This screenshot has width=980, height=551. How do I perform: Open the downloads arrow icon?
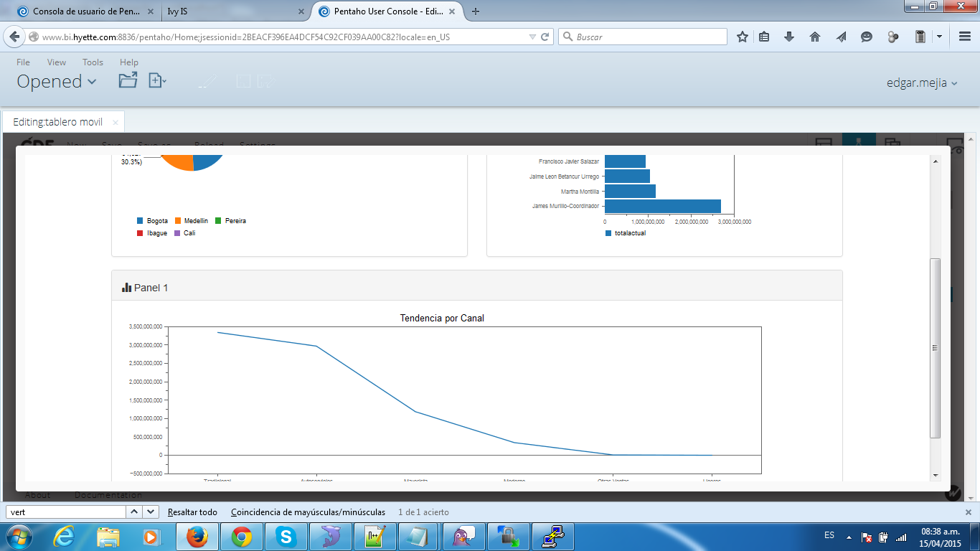[x=789, y=37]
